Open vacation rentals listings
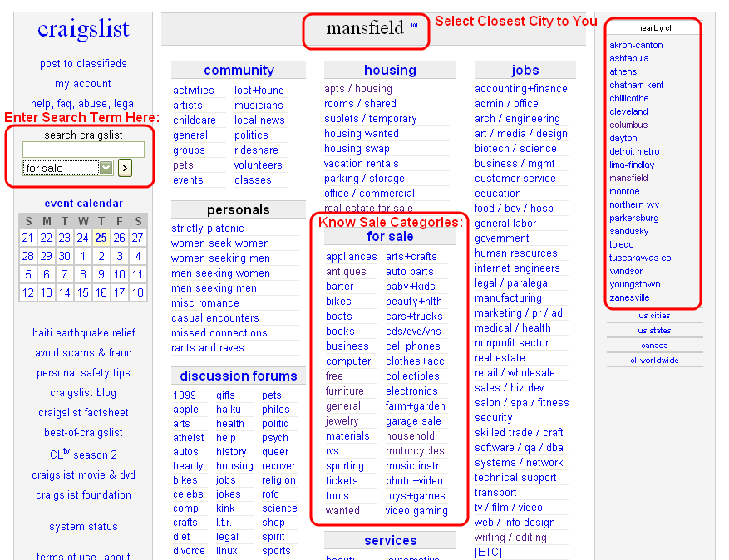The height and width of the screenshot is (560, 729). [x=362, y=164]
